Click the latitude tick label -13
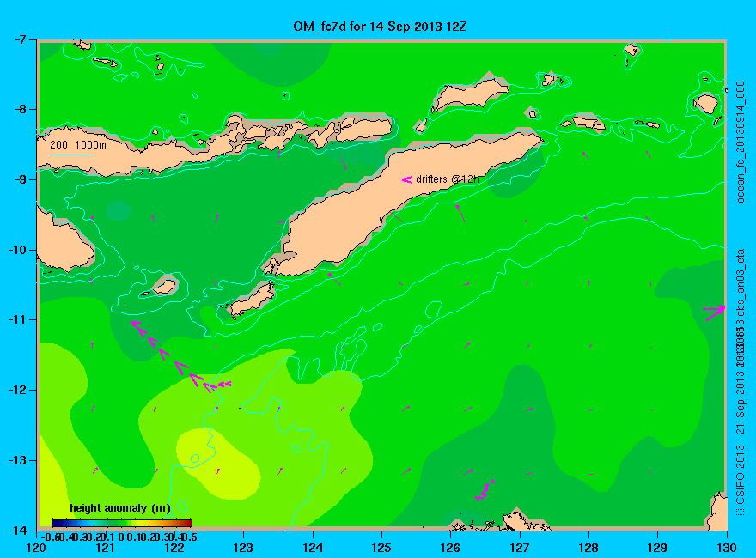The height and width of the screenshot is (558, 756). coord(19,460)
